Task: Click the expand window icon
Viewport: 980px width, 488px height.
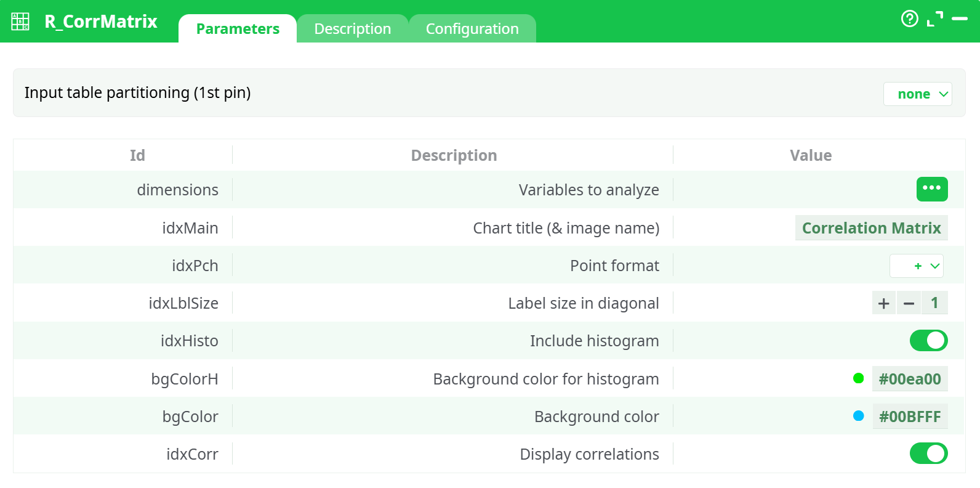Action: tap(934, 19)
